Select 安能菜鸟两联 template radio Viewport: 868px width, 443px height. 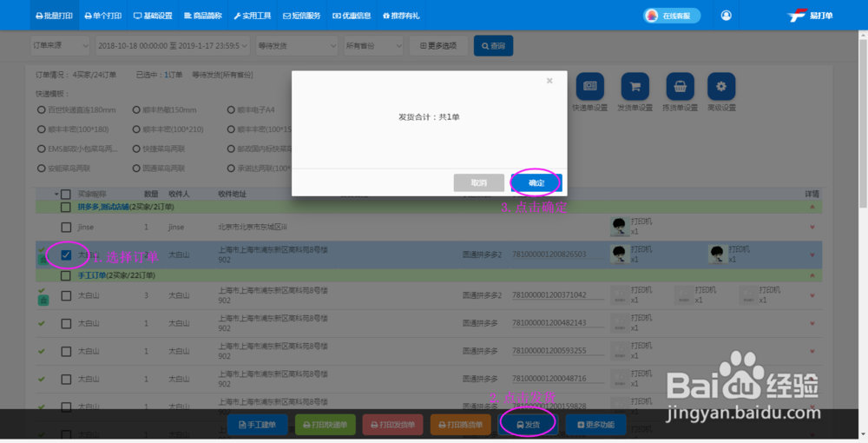[x=42, y=168]
